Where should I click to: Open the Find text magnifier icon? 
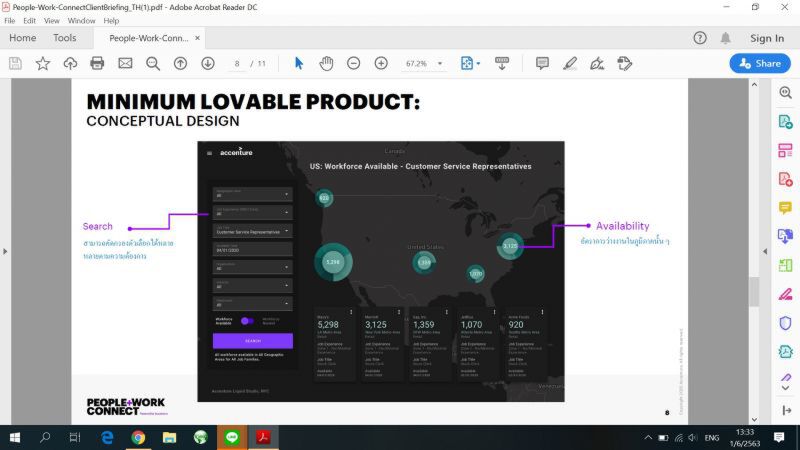tap(153, 63)
